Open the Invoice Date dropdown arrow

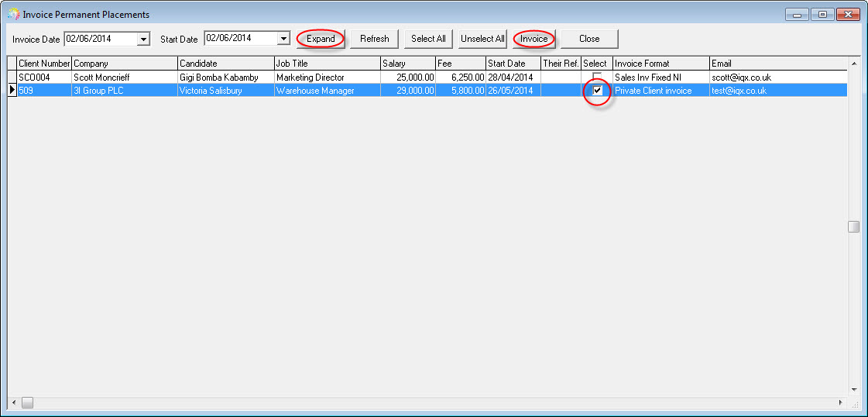(143, 39)
